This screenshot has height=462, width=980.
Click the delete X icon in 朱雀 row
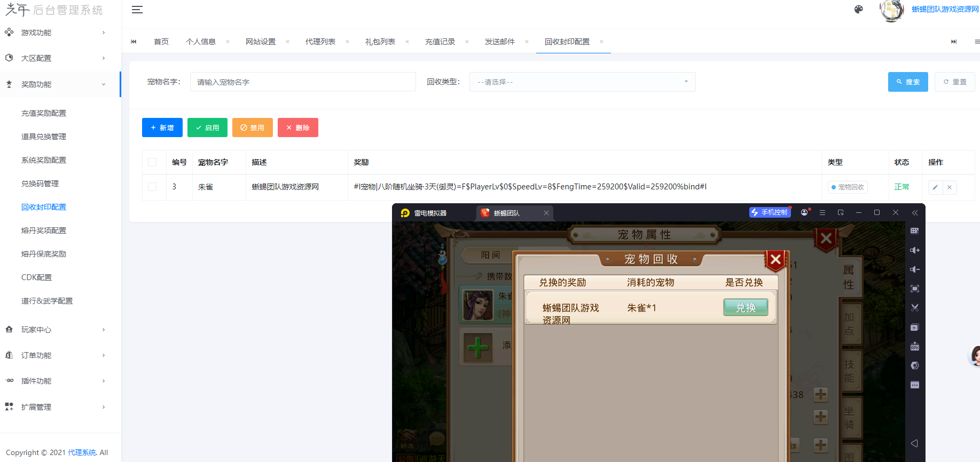(950, 187)
